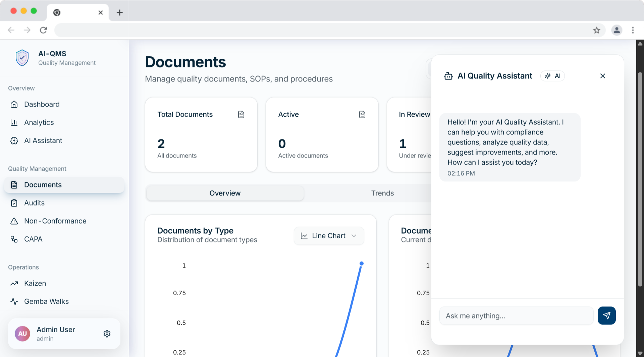644x357 pixels.
Task: Click the Quality Management section label
Action: click(37, 169)
